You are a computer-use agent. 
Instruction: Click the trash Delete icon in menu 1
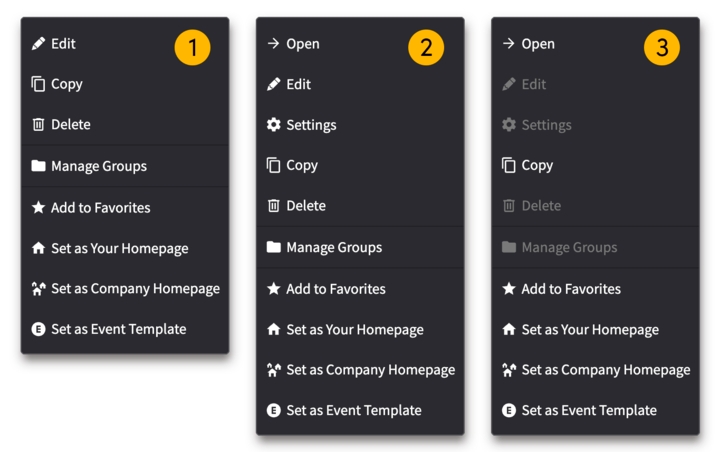click(x=39, y=125)
